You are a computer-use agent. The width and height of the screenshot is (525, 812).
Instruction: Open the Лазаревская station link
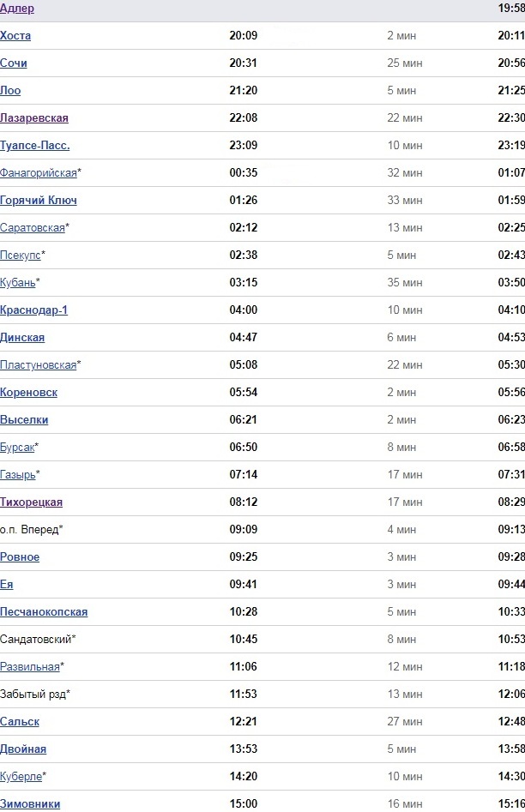34,118
